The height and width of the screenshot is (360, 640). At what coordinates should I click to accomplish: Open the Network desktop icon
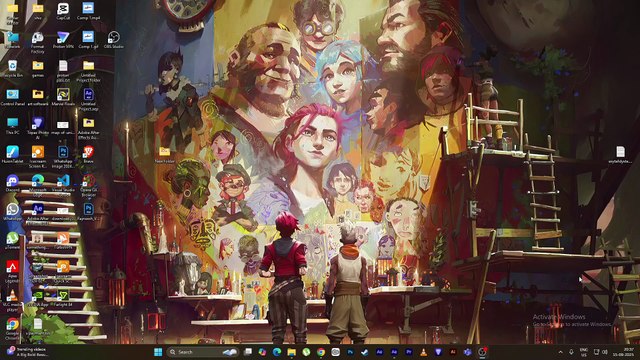coord(12,40)
